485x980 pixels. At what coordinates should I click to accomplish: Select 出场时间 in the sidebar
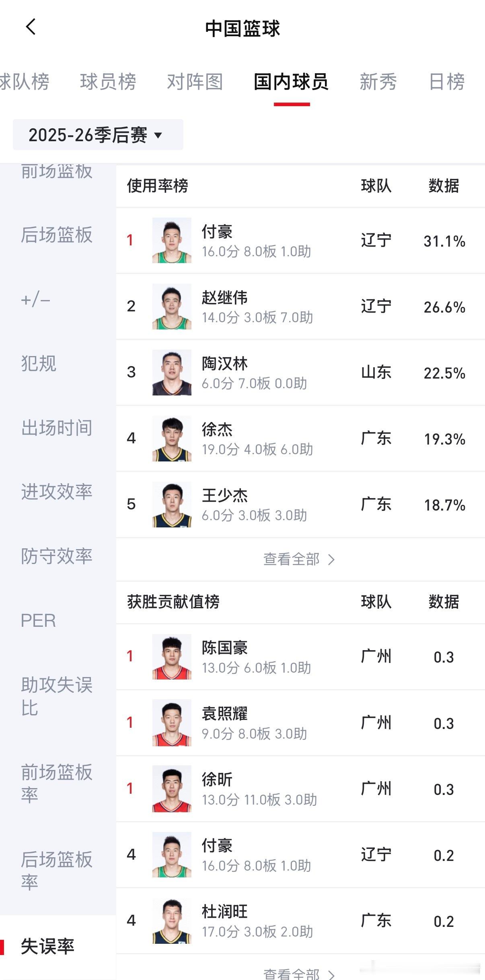[x=57, y=428]
